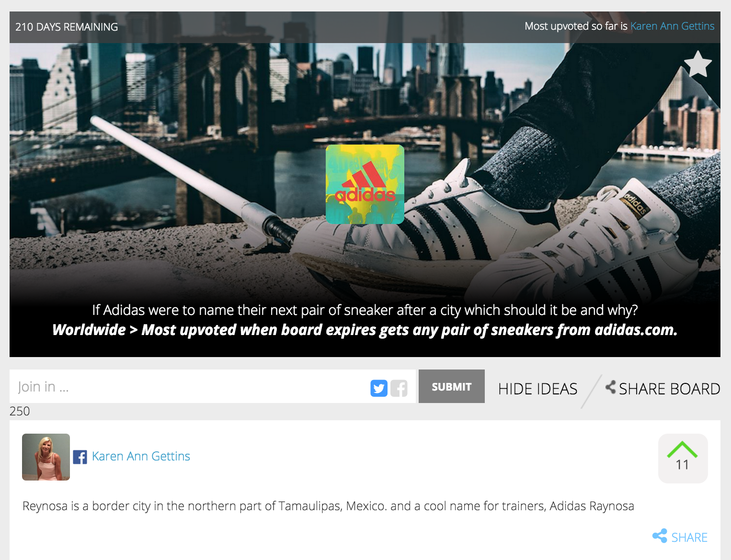Click the Adidas logo tile

(x=365, y=184)
